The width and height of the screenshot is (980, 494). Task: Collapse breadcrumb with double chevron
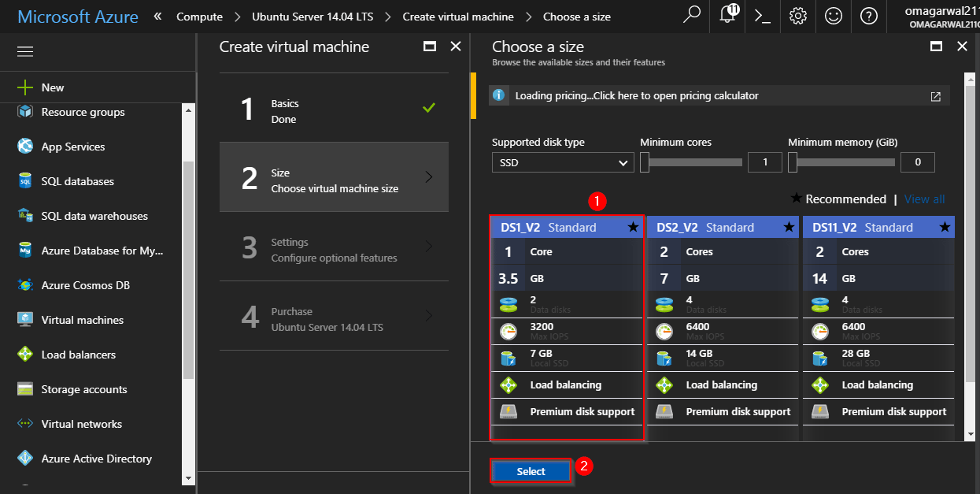point(158,16)
